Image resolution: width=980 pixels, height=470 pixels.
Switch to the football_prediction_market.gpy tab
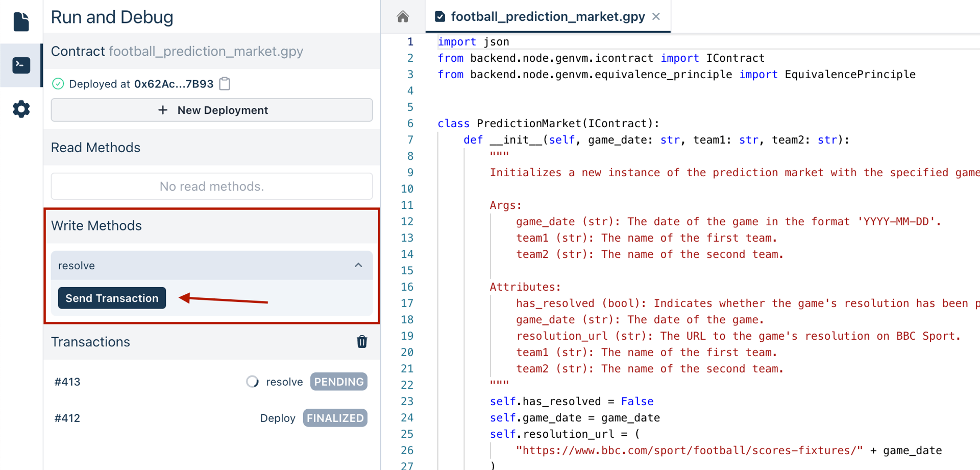(x=547, y=17)
